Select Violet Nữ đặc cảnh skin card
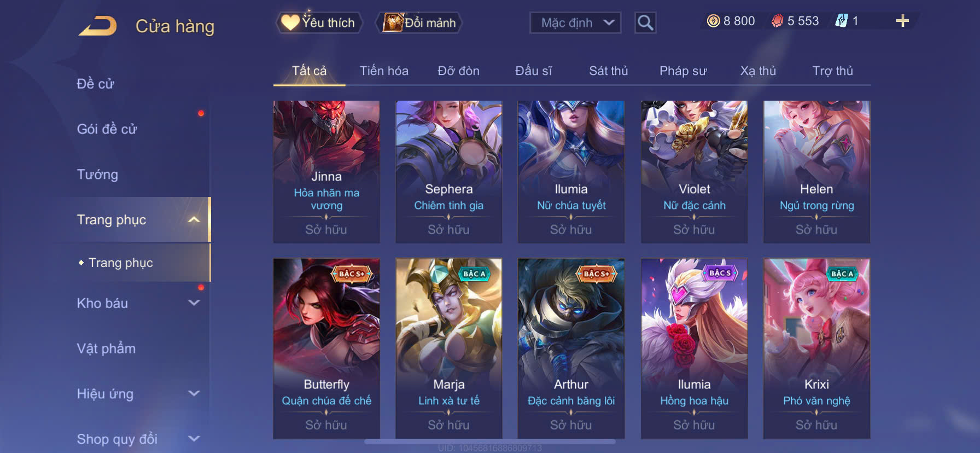980x453 pixels. [x=694, y=172]
